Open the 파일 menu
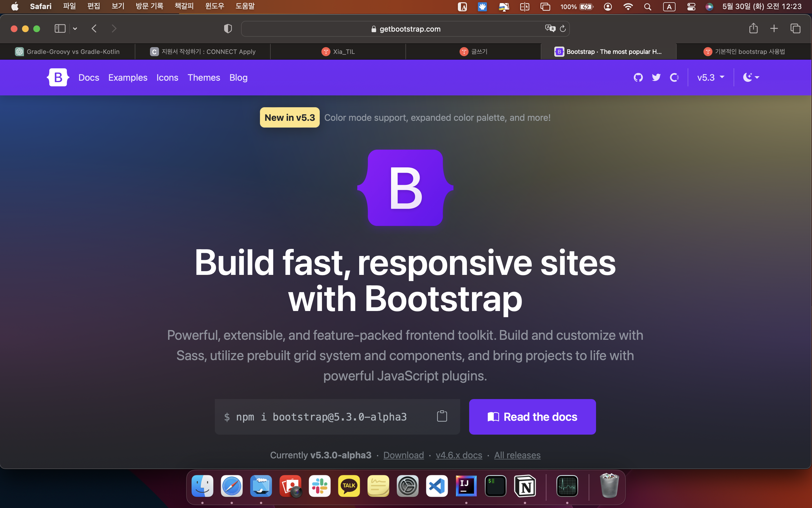The image size is (812, 508). [69, 6]
